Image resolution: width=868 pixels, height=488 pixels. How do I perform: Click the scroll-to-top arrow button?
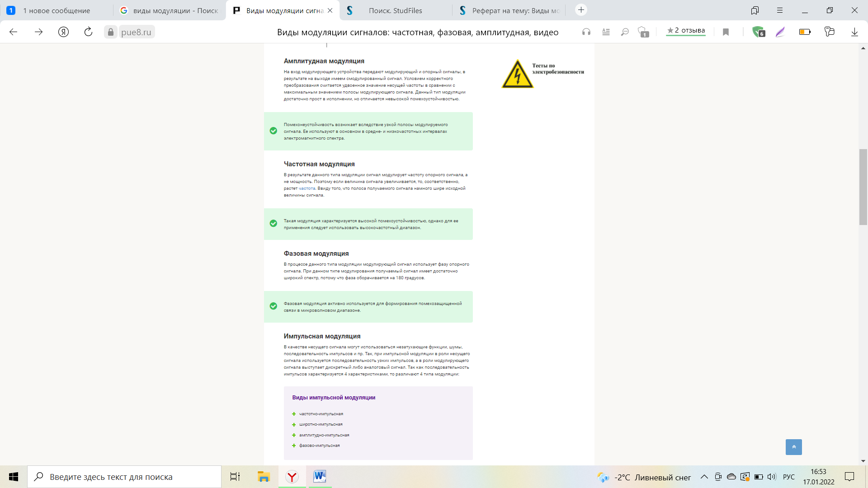click(x=794, y=447)
